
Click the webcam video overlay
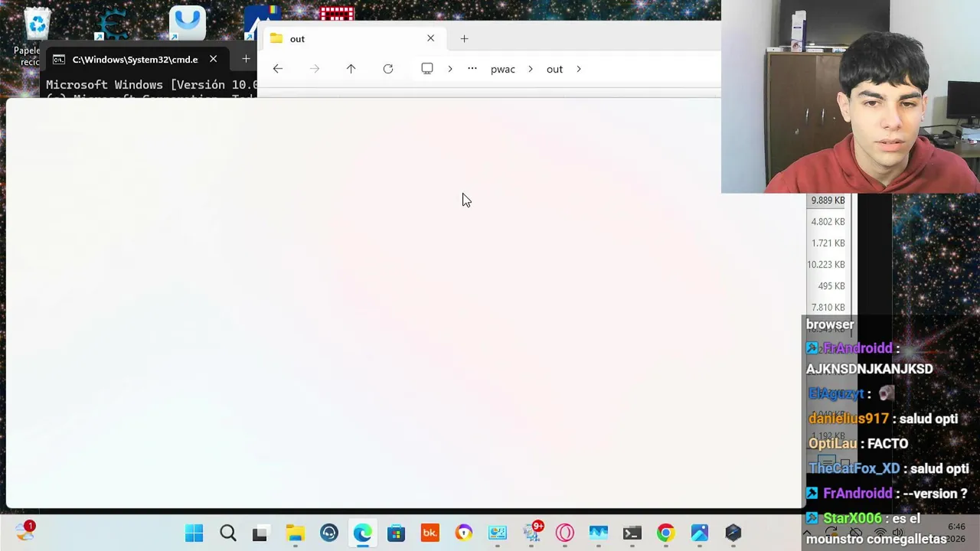[851, 96]
